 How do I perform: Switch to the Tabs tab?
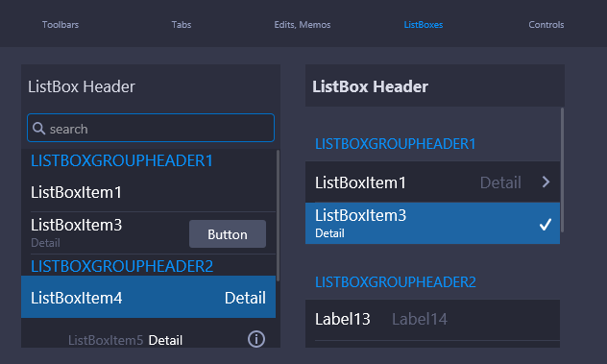(x=182, y=24)
